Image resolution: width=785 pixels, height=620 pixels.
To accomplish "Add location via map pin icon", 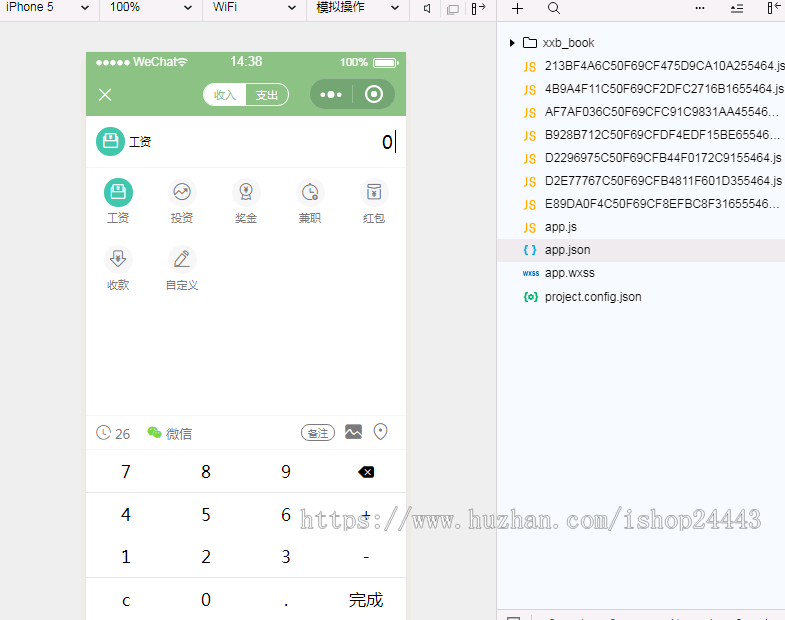I will coord(380,432).
